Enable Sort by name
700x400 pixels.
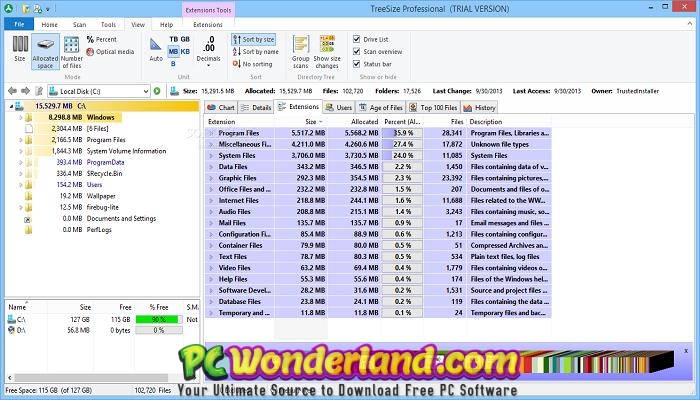(x=255, y=52)
